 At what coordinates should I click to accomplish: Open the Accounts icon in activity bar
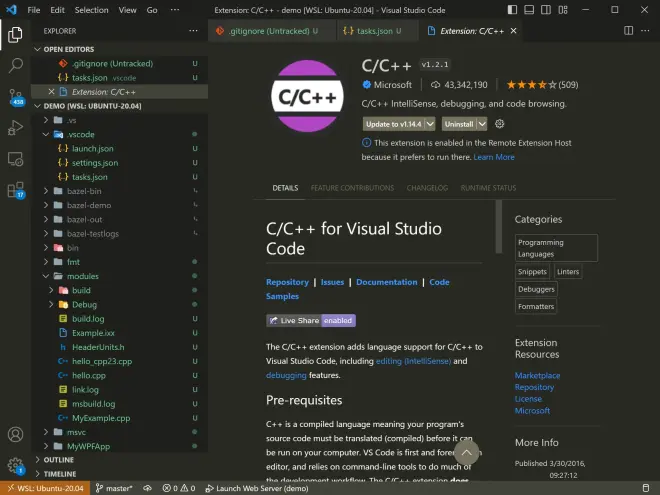coord(16,434)
